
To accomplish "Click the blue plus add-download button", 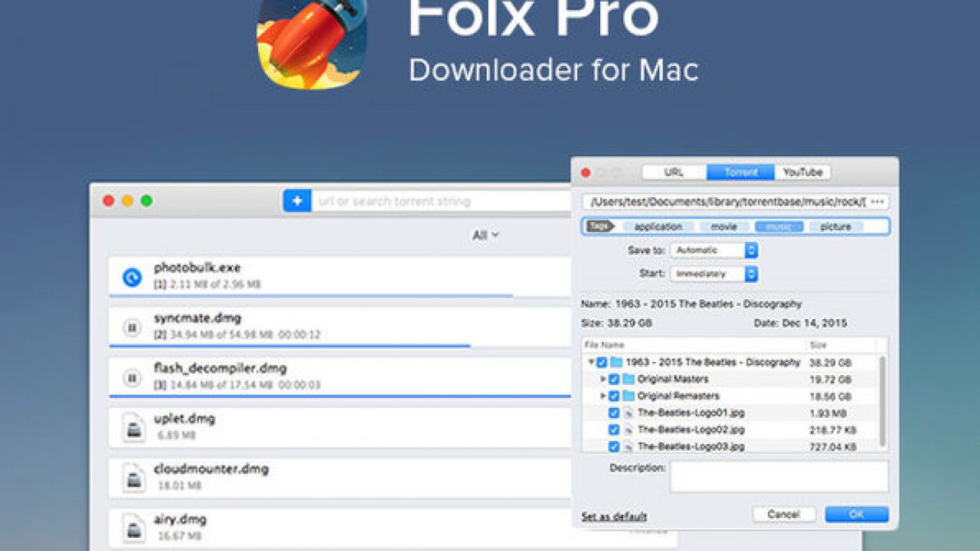I will 297,201.
